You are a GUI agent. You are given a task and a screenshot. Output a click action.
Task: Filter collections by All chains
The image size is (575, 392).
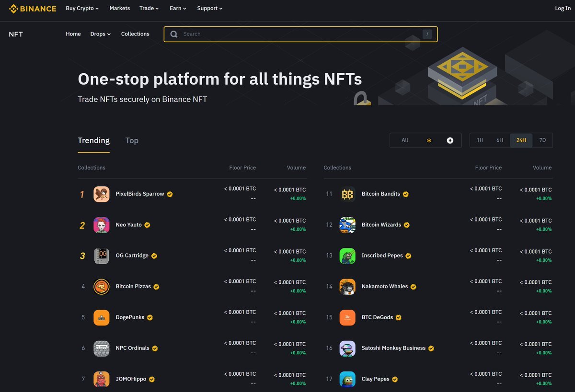point(405,140)
